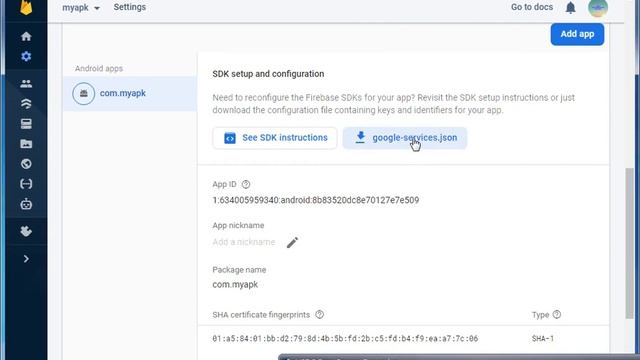
Task: Click See SDK instructions button
Action: coord(275,138)
